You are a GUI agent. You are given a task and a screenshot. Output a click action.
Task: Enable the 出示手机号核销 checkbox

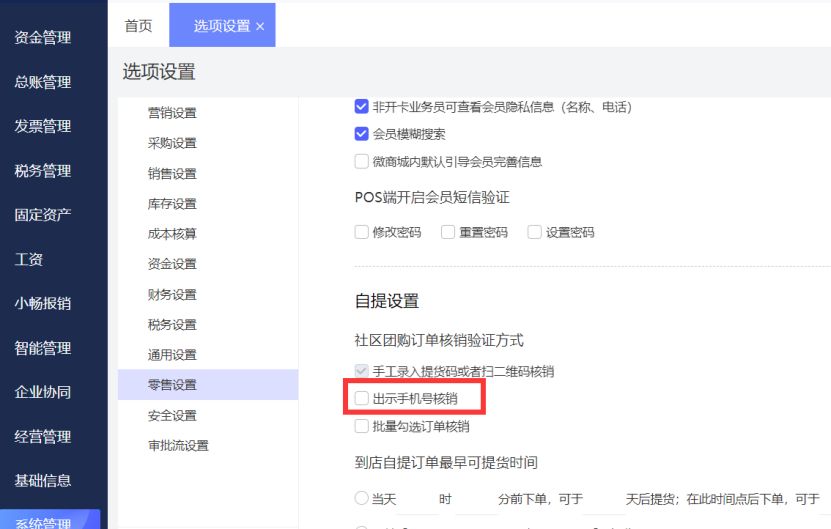pyautogui.click(x=362, y=399)
